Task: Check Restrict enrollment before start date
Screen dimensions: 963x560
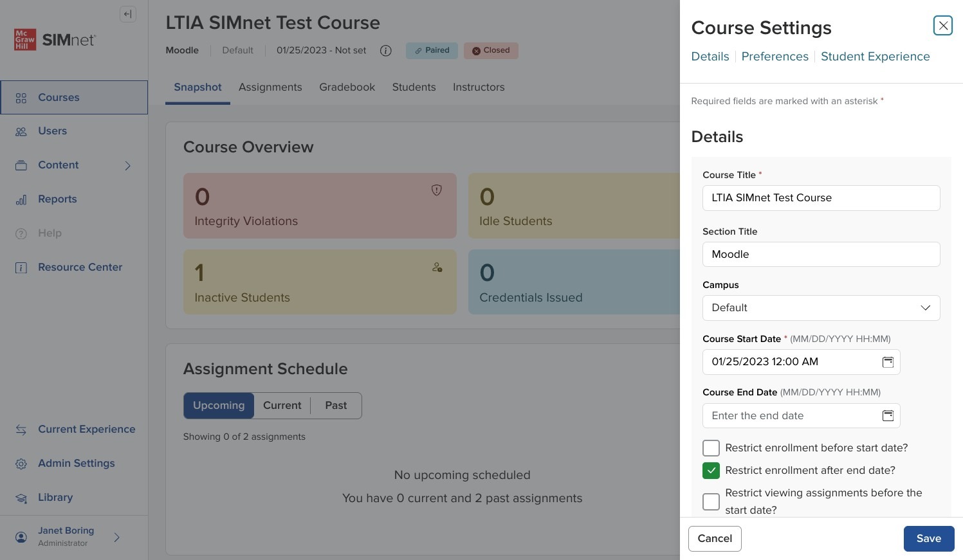Action: pos(711,448)
